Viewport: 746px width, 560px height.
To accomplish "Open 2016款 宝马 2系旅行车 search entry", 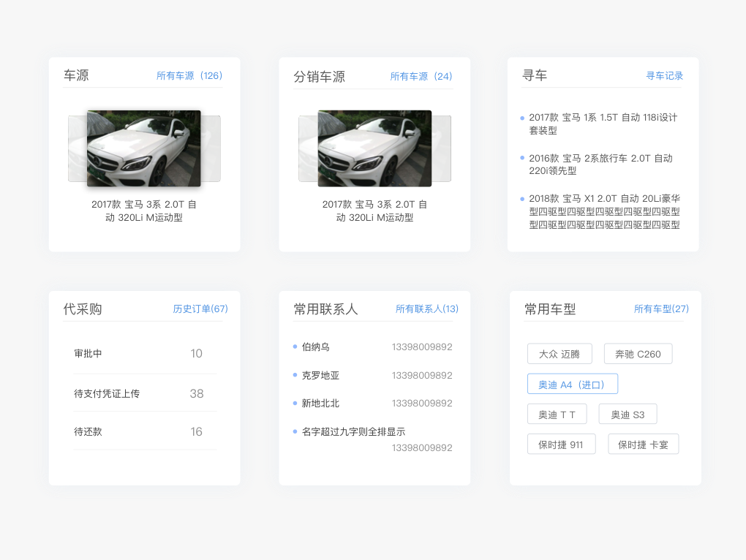I will [x=601, y=164].
